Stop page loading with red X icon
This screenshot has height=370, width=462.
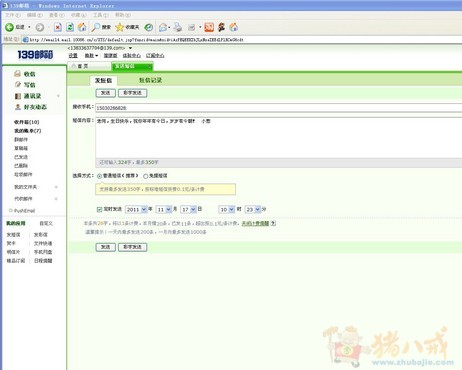click(58, 27)
